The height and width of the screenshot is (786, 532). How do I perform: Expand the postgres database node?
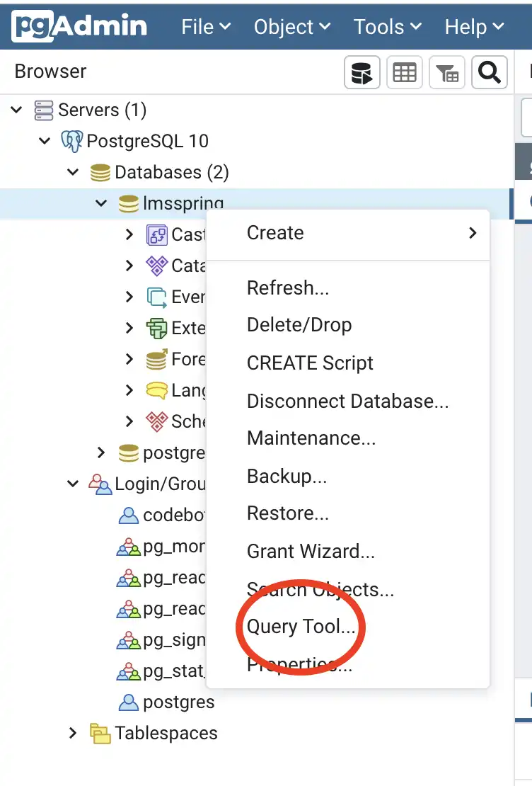tap(101, 452)
